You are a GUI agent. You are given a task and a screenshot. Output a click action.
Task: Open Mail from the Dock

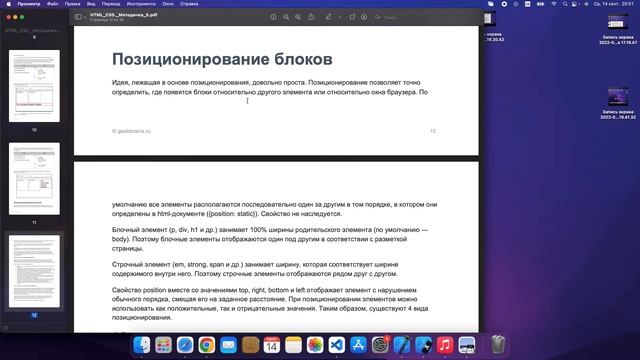228,345
